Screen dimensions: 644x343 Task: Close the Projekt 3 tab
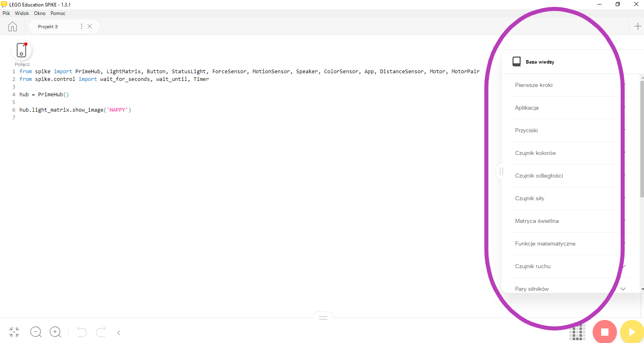click(x=90, y=26)
